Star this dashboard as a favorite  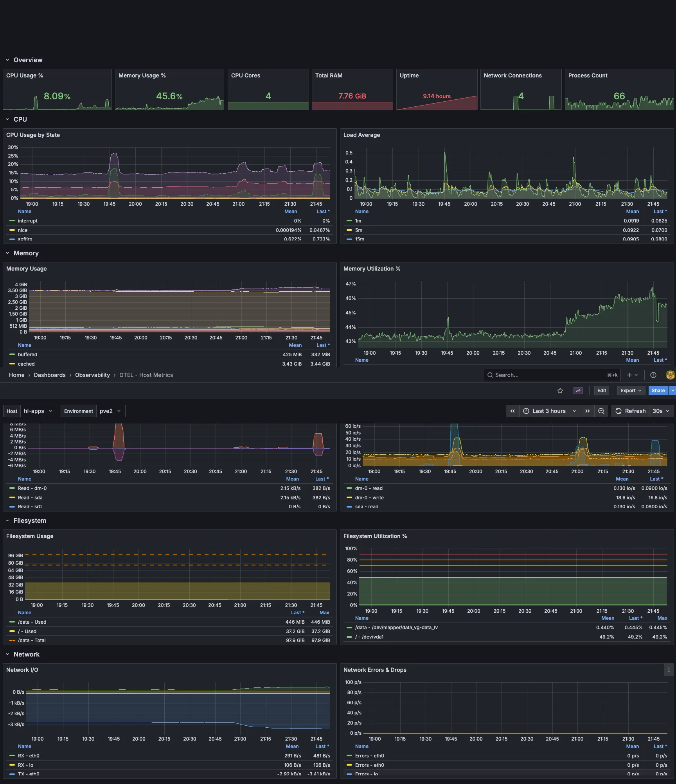(560, 391)
